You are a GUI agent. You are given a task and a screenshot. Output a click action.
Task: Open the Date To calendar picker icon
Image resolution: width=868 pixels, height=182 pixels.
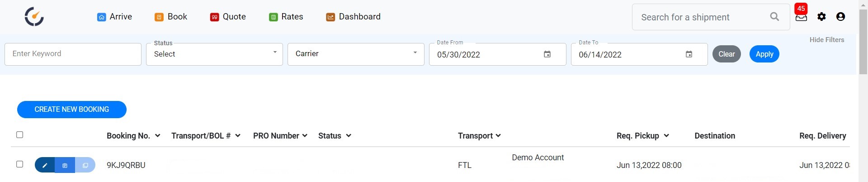point(689,54)
